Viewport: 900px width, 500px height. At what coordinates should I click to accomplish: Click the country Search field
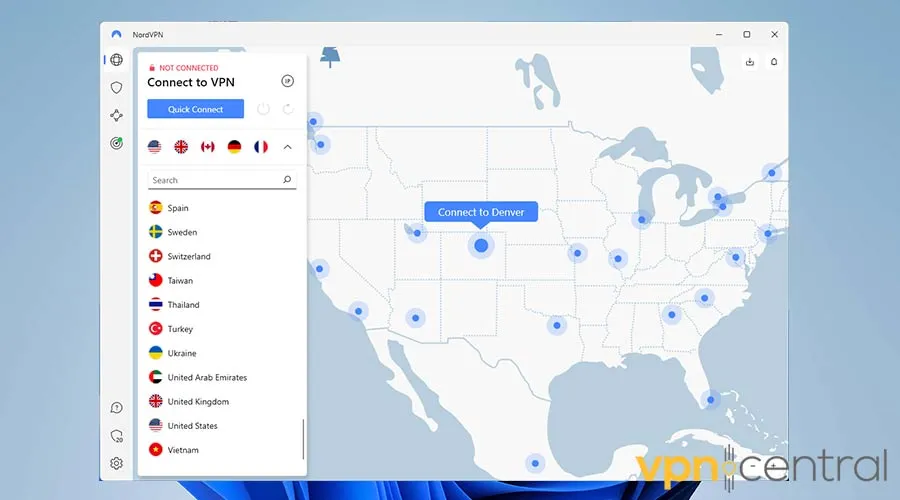(x=222, y=180)
